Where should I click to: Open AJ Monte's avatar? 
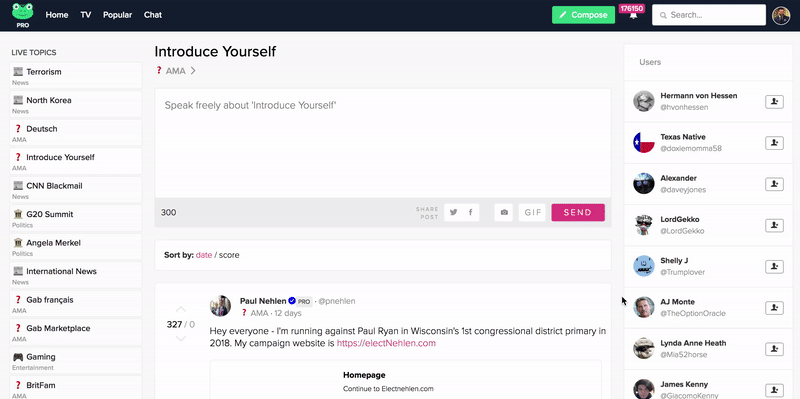[x=643, y=307]
